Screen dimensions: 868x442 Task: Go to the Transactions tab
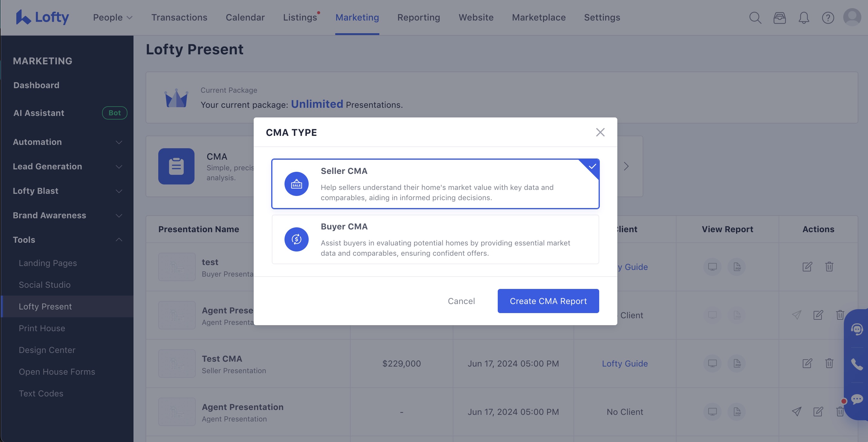pyautogui.click(x=179, y=18)
